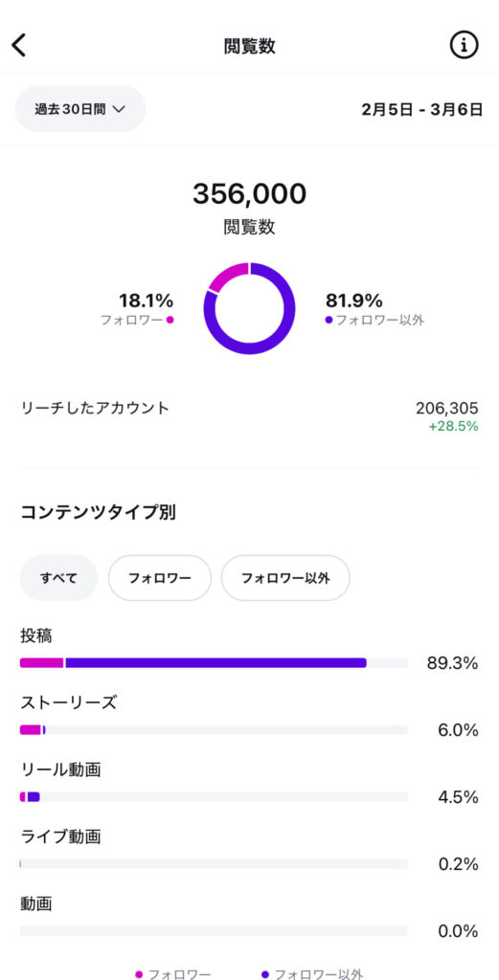Click the 2月5日 - 3月6日 date range
The width and height of the screenshot is (499, 980).
tap(422, 109)
